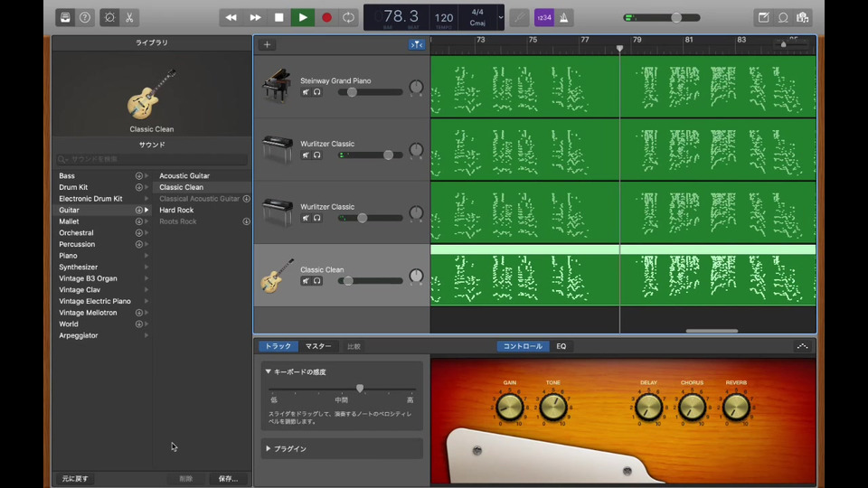
Task: Switch to the トラック tab
Action: [278, 346]
